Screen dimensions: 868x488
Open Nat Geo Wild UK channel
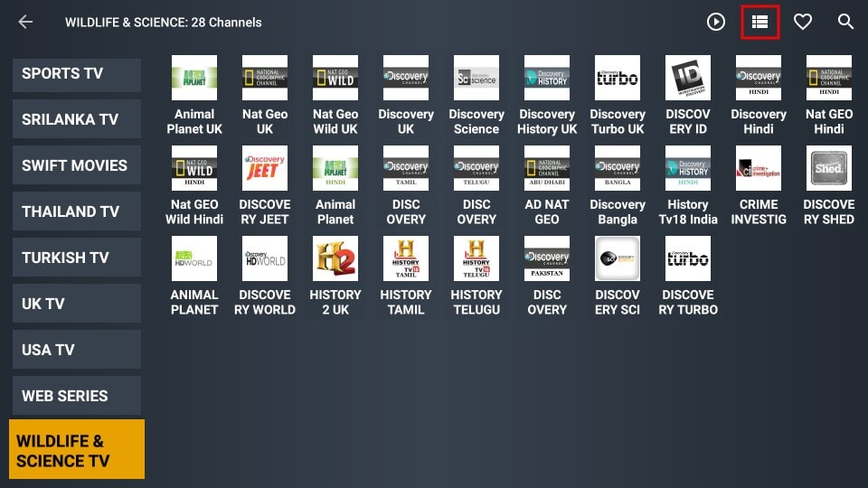click(x=335, y=96)
